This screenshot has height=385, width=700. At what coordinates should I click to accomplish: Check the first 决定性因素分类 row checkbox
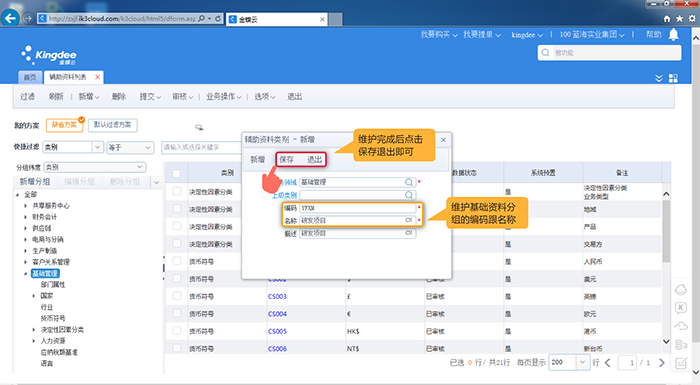pyautogui.click(x=177, y=192)
